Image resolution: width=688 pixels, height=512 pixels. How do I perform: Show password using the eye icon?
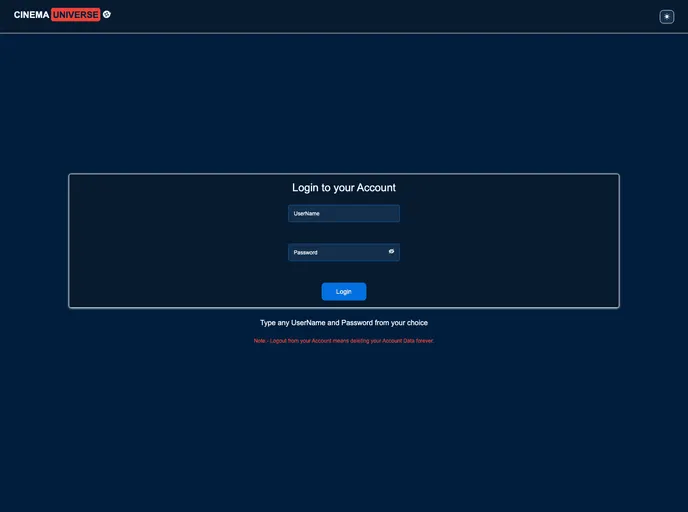391,252
